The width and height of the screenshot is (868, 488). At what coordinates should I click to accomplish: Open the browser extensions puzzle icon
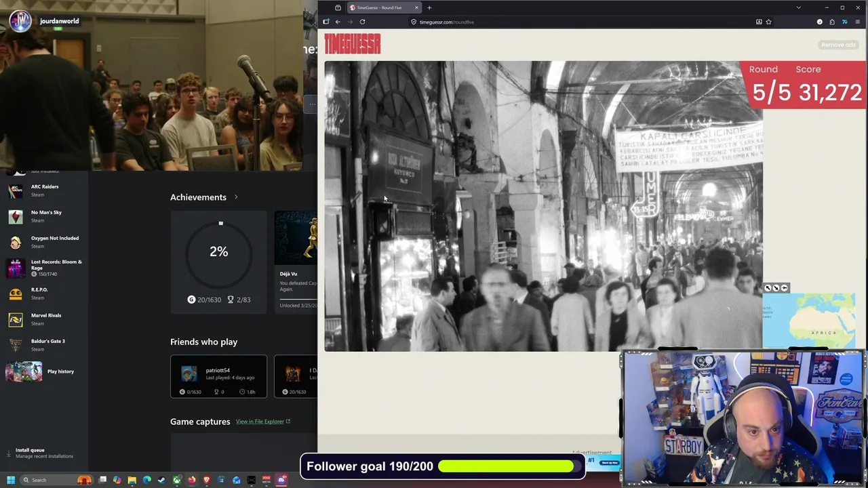[x=832, y=22]
